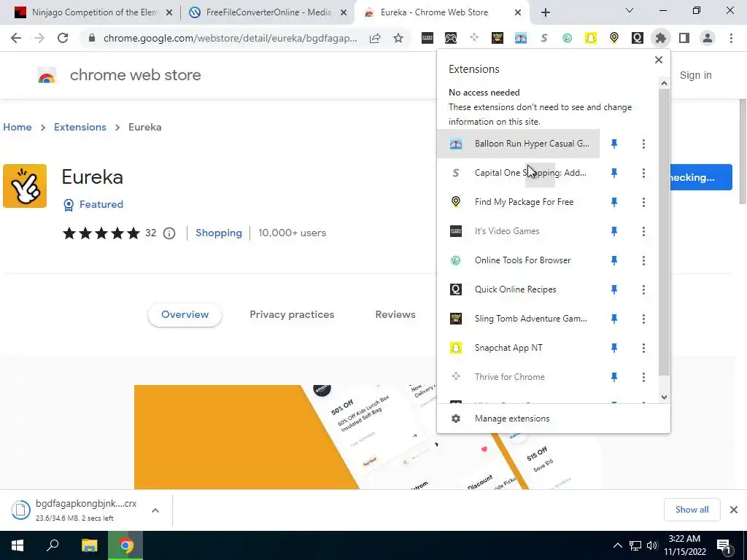This screenshot has height=560, width=747.
Task: Go back to the previous page
Action: 16,38
